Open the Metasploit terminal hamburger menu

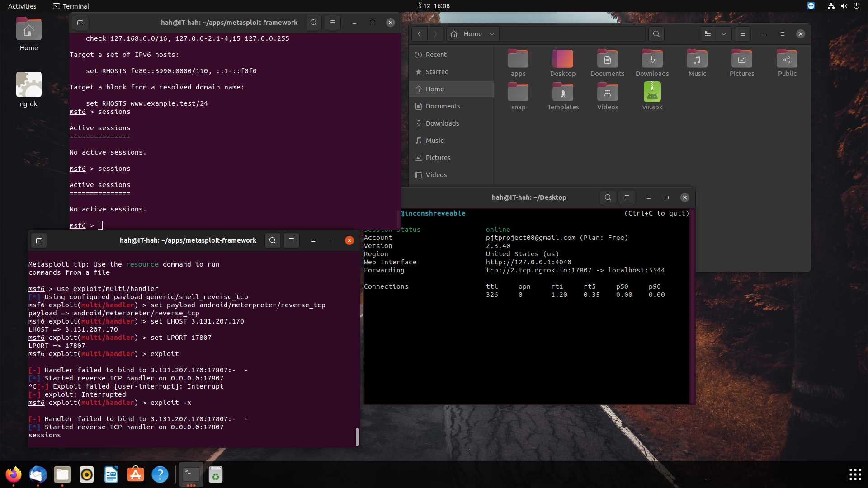point(292,240)
